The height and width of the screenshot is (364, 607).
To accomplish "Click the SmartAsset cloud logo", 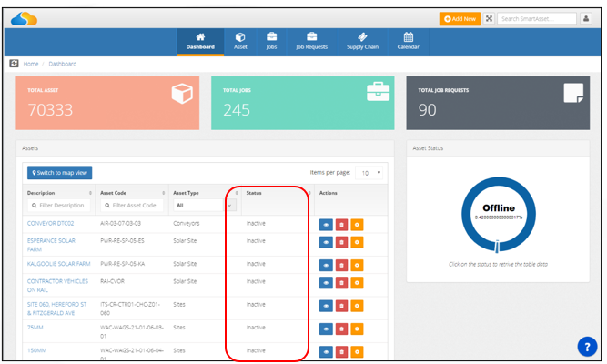I will click(x=24, y=18).
